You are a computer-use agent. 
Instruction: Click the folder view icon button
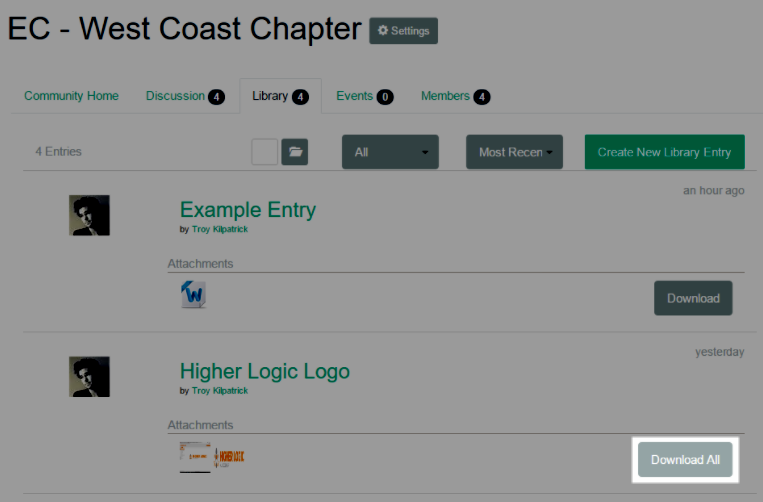(295, 152)
